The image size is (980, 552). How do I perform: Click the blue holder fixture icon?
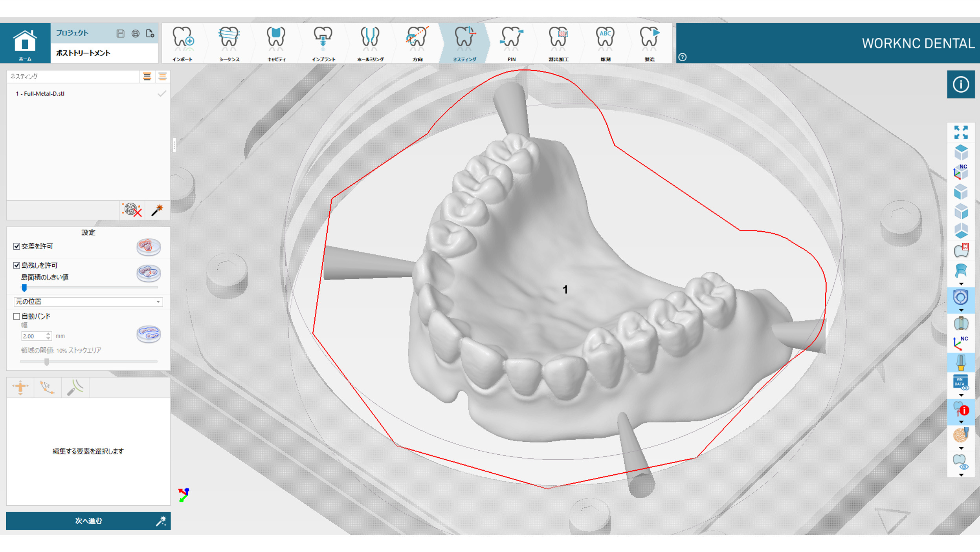pyautogui.click(x=961, y=271)
